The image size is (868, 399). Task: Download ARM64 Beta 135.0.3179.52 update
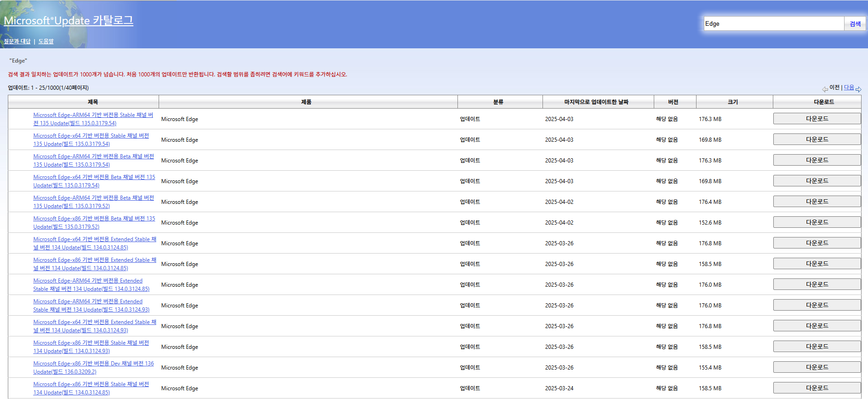click(x=817, y=202)
